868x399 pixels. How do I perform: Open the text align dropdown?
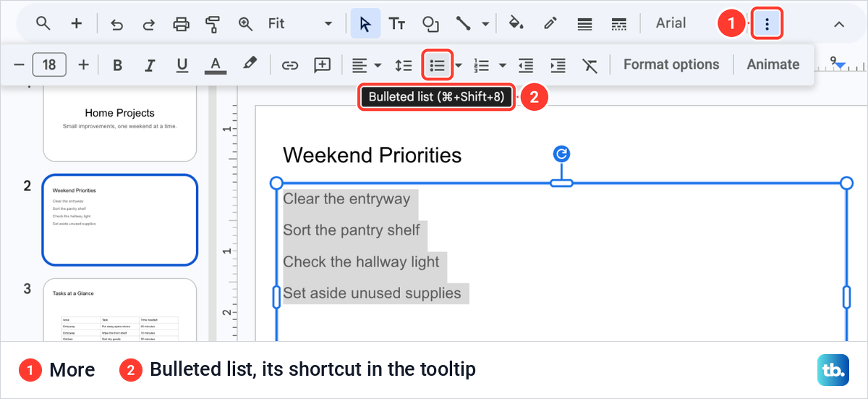click(x=367, y=65)
